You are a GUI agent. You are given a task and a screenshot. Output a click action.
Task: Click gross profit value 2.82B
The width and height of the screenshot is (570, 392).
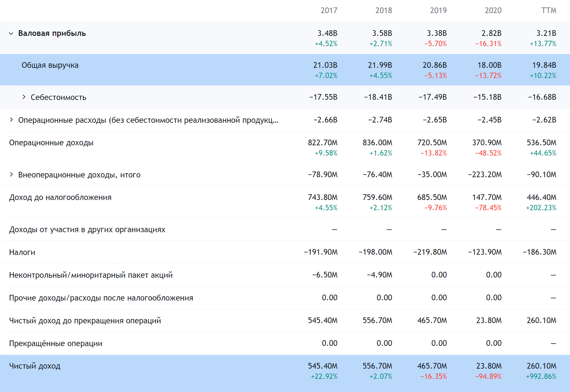492,33
